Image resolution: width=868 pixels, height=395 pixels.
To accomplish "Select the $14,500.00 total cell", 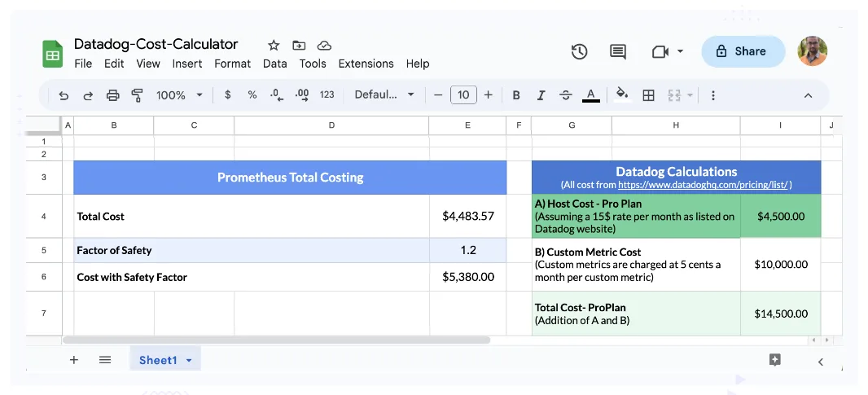I will [781, 314].
